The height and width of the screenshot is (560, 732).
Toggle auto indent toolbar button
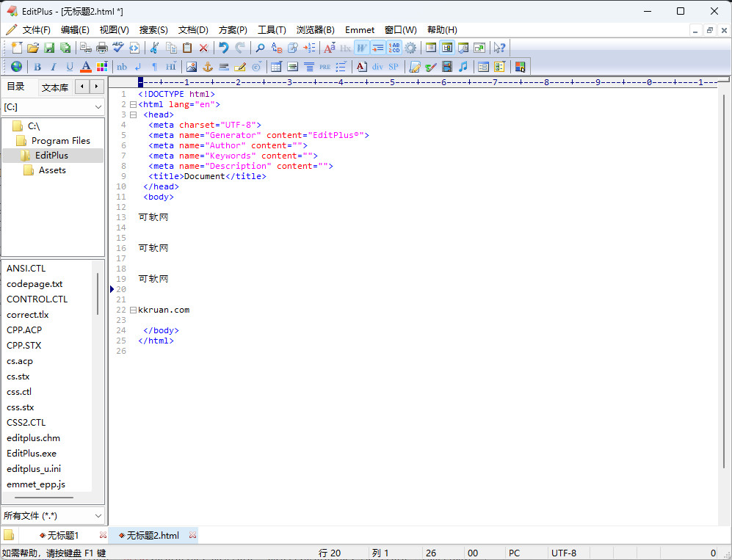pyautogui.click(x=378, y=48)
